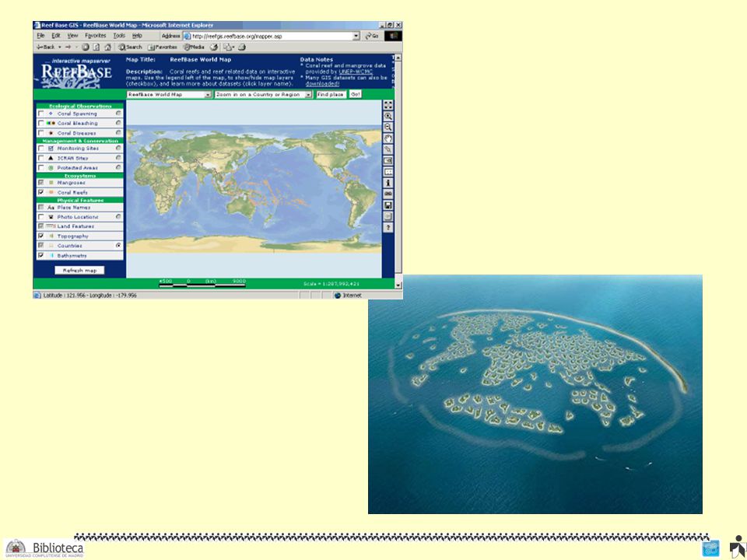Enable the Photo Locations layer checkbox
The image size is (747, 560).
41,217
